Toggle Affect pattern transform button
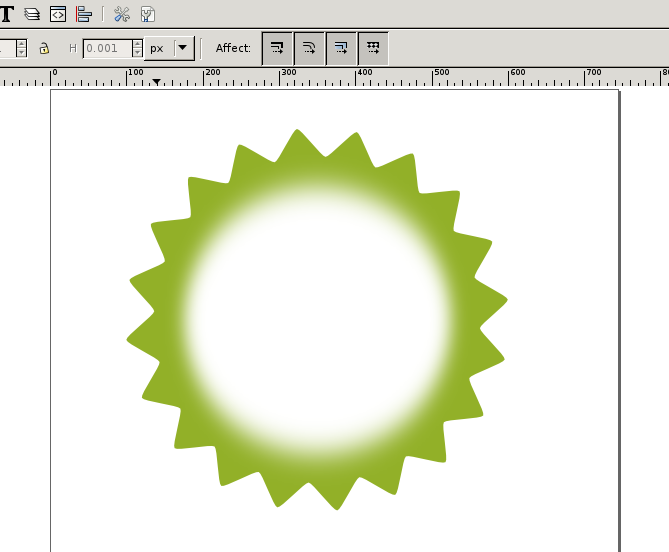This screenshot has height=552, width=669. coord(373,48)
